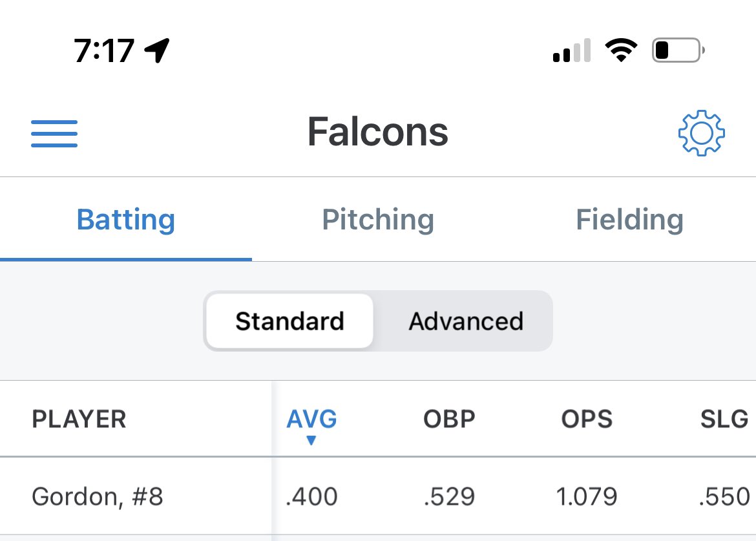Click the PLAYER column header
756x541 pixels.
79,419
